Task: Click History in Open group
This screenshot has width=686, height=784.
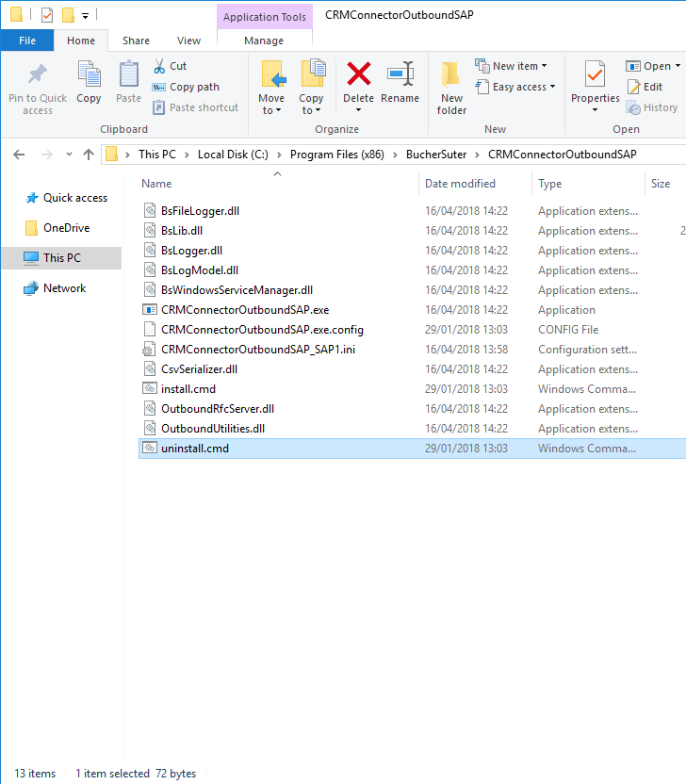Action: pyautogui.click(x=652, y=107)
